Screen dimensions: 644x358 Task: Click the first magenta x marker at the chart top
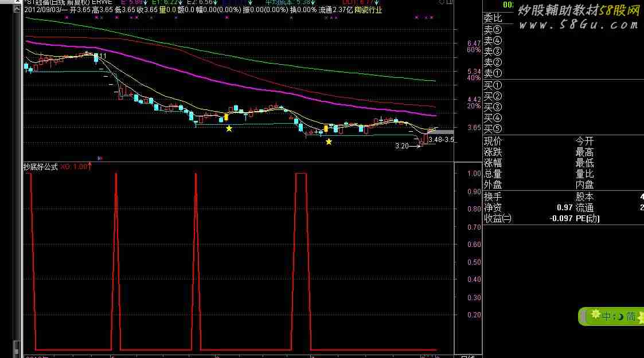(x=67, y=18)
